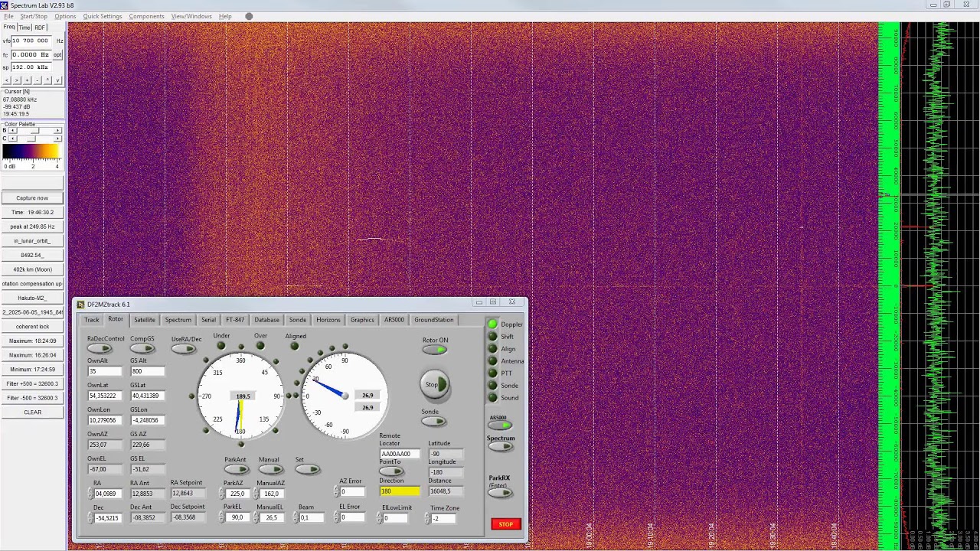Click the opt button next to fc
The width and height of the screenshot is (980, 551).
tap(57, 54)
